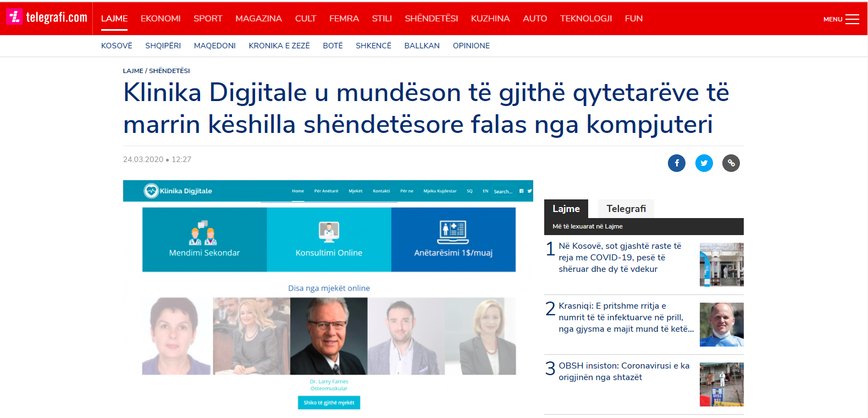Image resolution: width=868 pixels, height=418 pixels.
Task: Click the Klinika Digjitale article image
Action: (x=328, y=296)
